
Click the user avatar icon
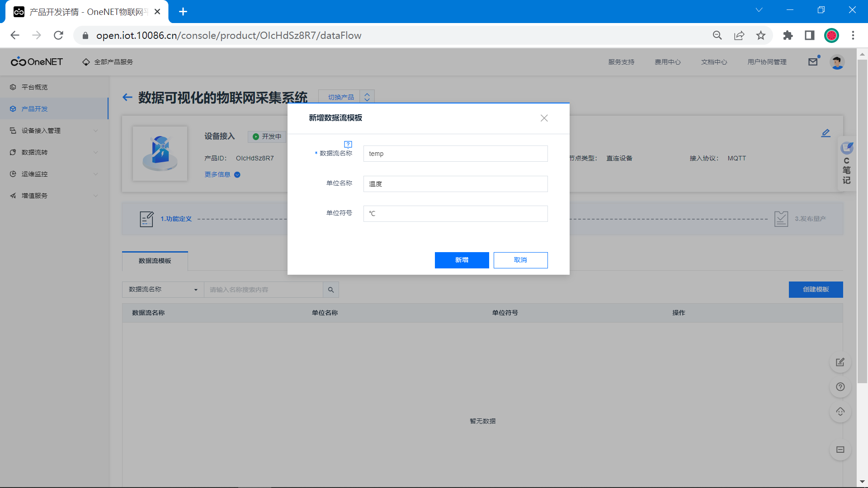point(837,62)
